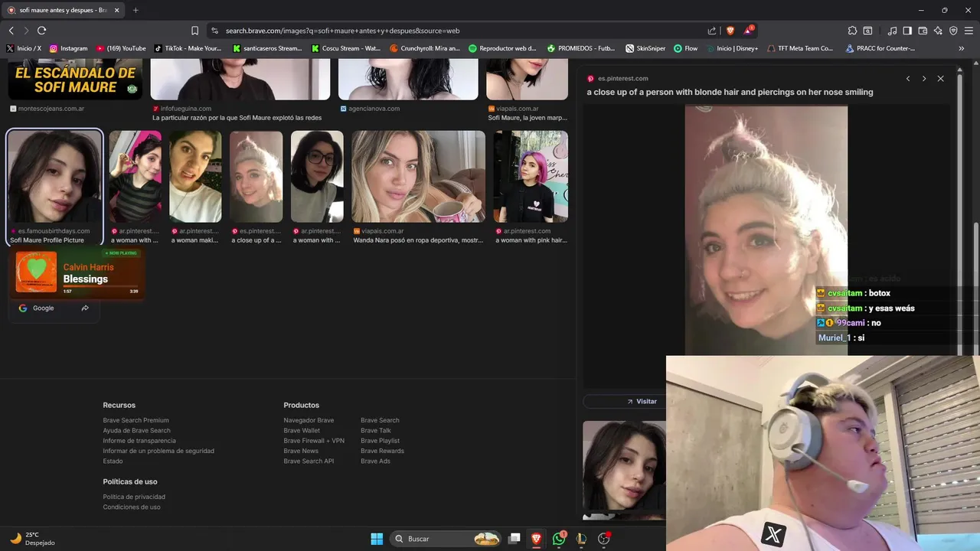Viewport: 980px width, 551px height.
Task: Open the 'PRACC for Counter-...' bookmark
Action: click(x=880, y=48)
